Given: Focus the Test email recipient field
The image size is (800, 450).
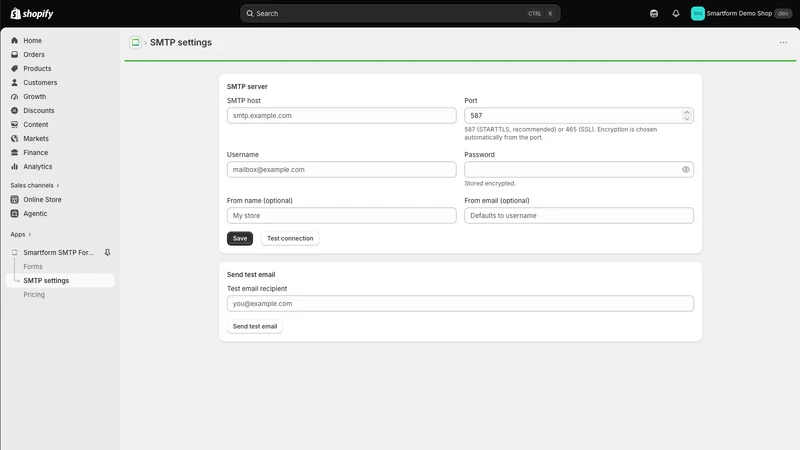Looking at the screenshot, I should click(x=460, y=304).
